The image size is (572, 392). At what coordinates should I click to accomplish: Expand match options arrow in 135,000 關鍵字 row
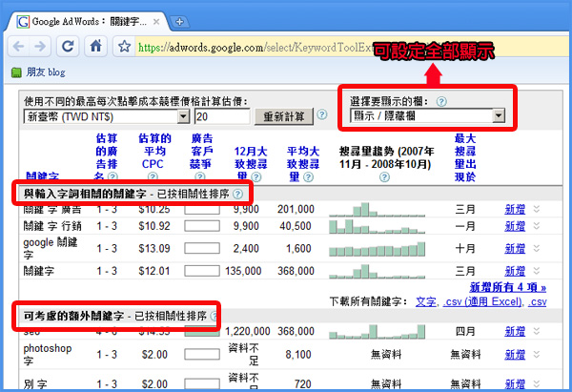(x=536, y=271)
